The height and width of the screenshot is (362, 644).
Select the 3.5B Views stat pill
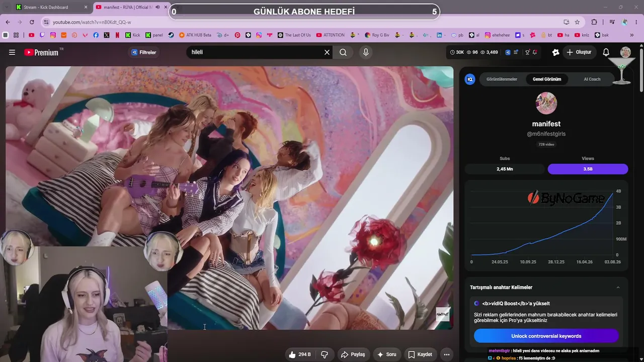click(x=588, y=169)
